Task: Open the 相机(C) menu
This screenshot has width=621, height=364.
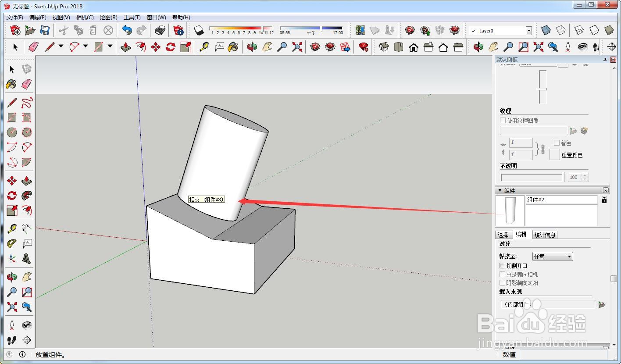Action: [x=85, y=18]
